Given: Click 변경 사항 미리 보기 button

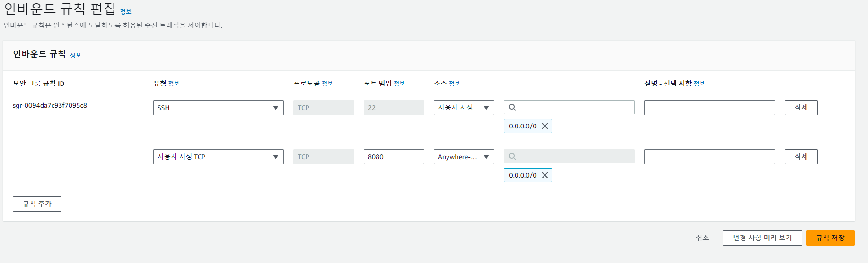Looking at the screenshot, I should pos(763,238).
